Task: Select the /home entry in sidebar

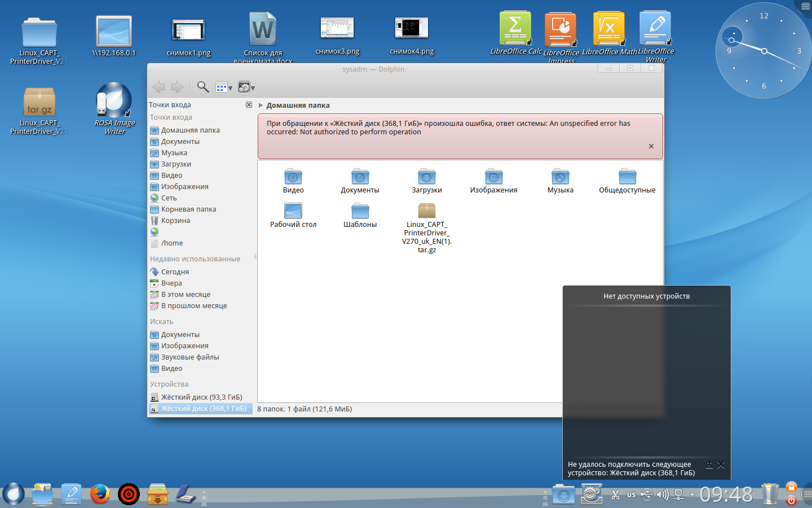Action: [x=201, y=243]
